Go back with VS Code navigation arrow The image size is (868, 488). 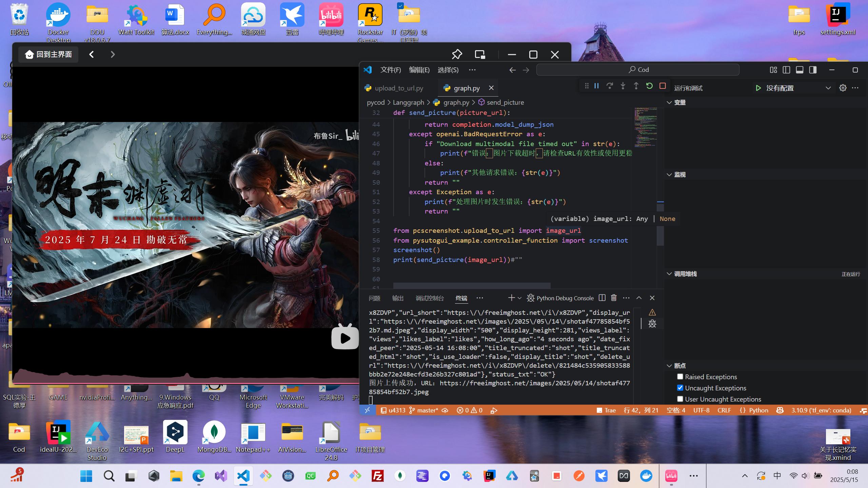coord(512,70)
